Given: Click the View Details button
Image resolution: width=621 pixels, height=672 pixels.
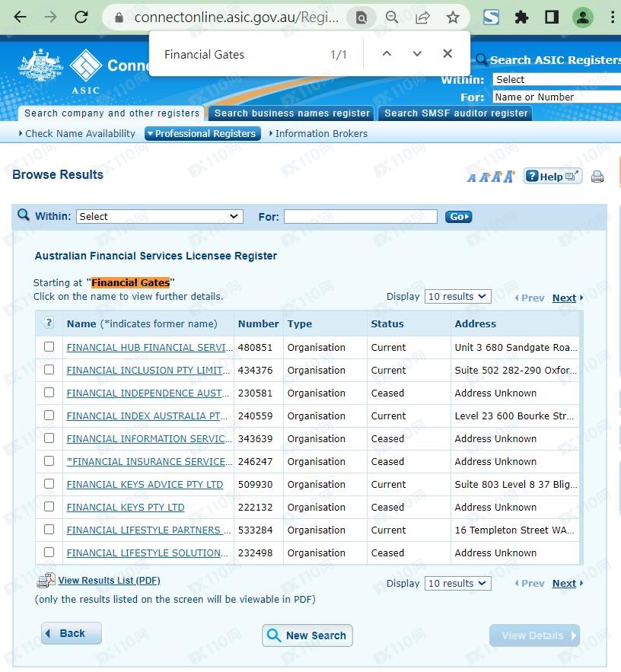Looking at the screenshot, I should pyautogui.click(x=534, y=635).
